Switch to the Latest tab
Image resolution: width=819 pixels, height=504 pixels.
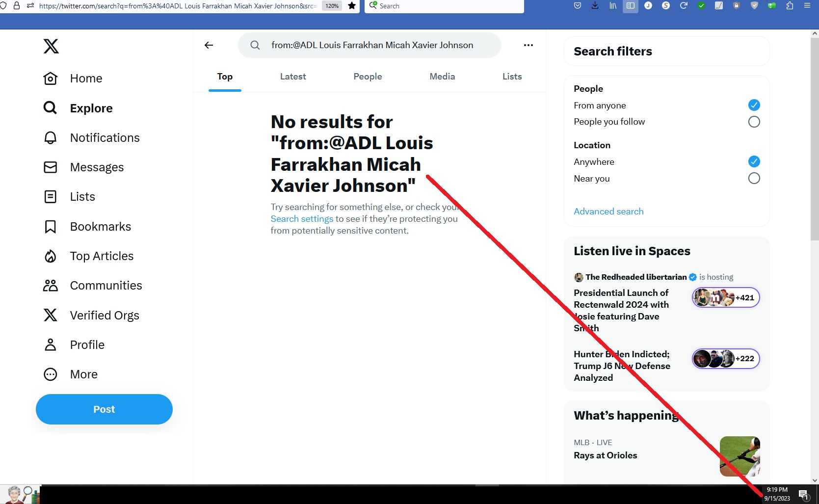pos(293,77)
